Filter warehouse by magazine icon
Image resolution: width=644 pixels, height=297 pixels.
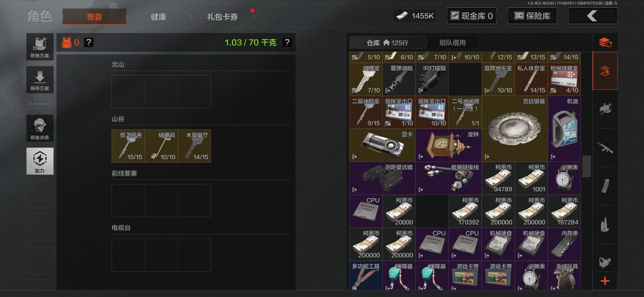click(605, 186)
